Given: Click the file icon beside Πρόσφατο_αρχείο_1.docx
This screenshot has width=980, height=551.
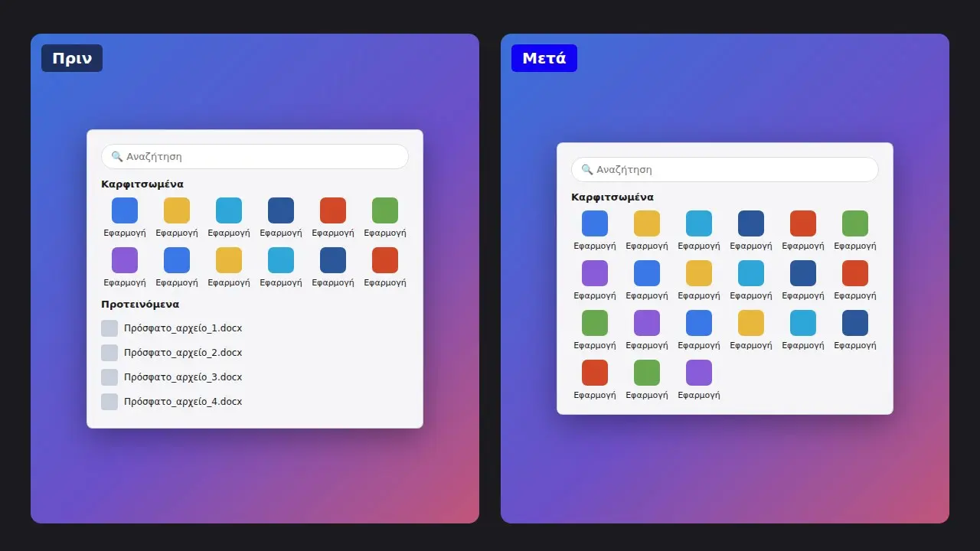Looking at the screenshot, I should pyautogui.click(x=109, y=328).
